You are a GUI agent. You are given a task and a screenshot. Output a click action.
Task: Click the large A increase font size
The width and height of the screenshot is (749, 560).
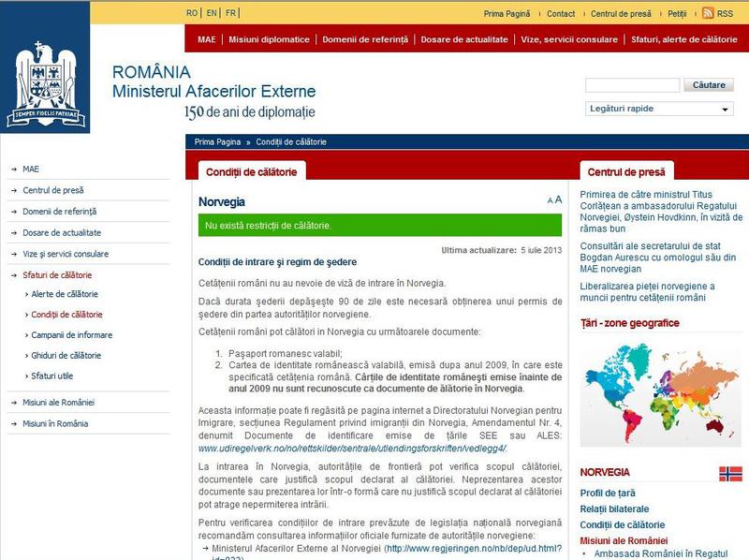559,199
